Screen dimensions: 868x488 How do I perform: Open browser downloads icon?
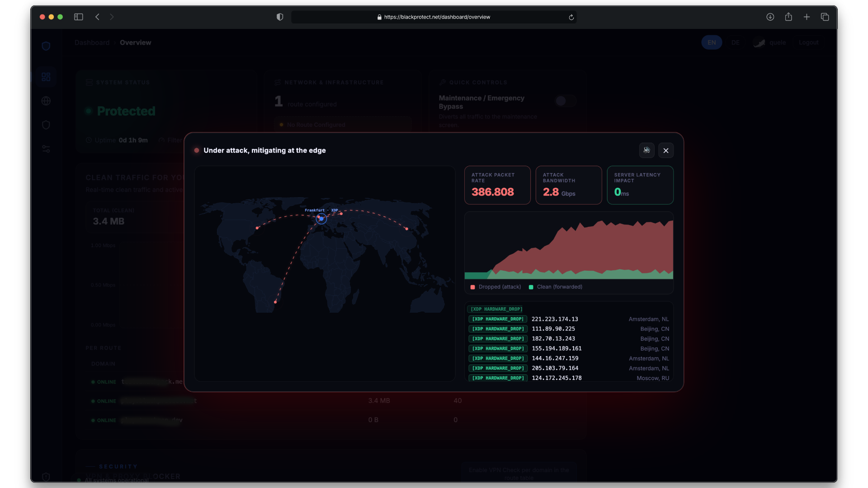tap(770, 17)
